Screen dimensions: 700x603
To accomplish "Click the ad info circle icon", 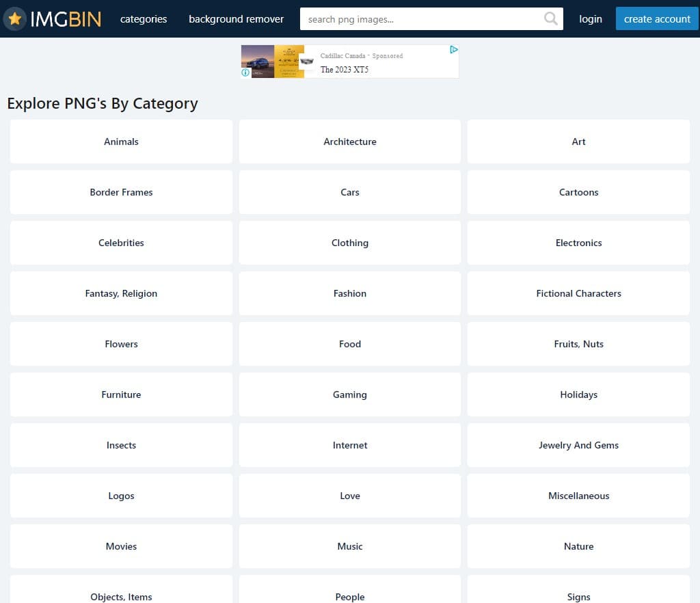I will tap(245, 72).
